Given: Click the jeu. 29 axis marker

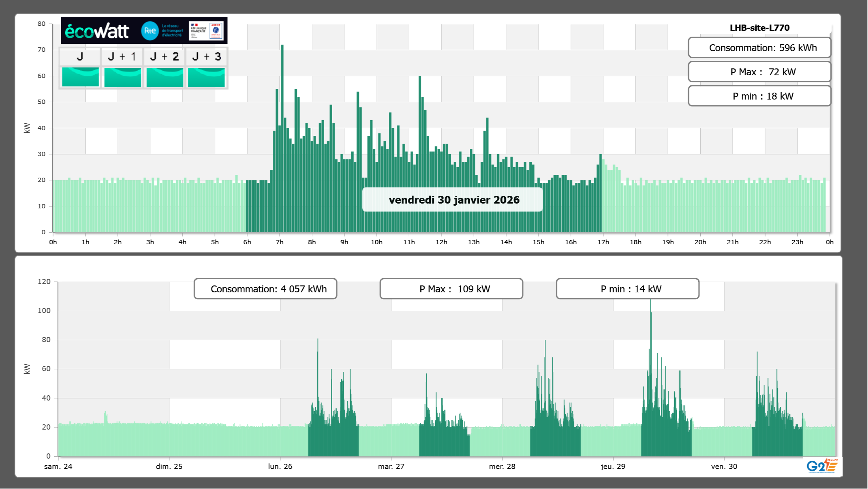Looking at the screenshot, I should click(613, 466).
